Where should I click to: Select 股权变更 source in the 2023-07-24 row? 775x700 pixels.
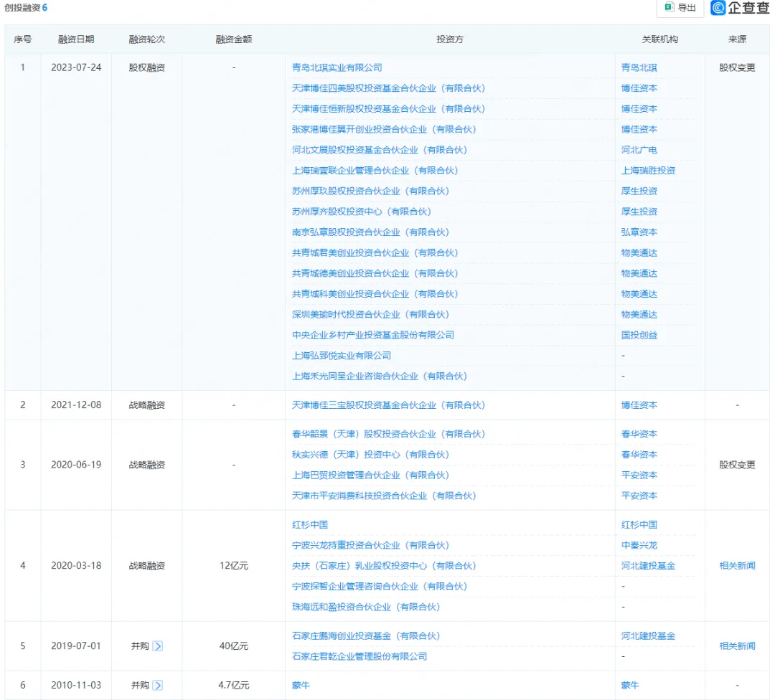737,67
